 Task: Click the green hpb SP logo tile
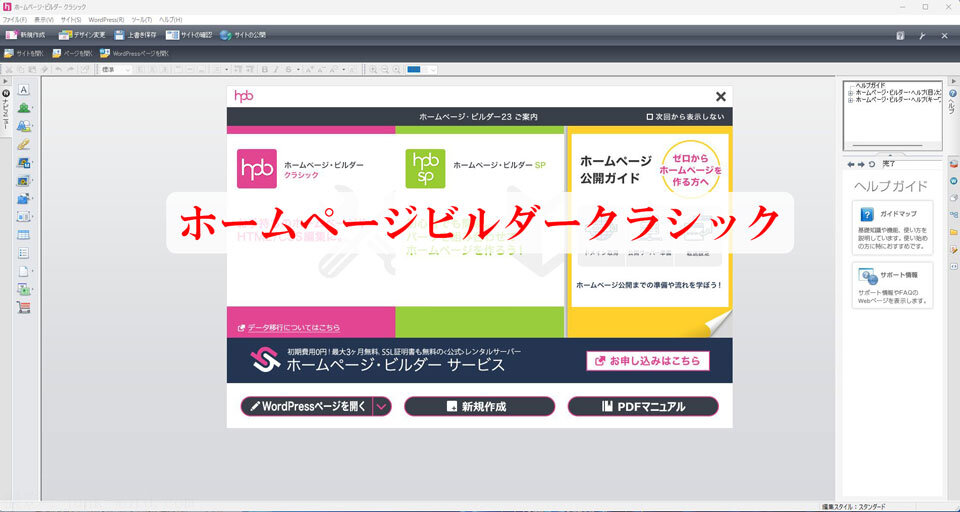[x=426, y=168]
